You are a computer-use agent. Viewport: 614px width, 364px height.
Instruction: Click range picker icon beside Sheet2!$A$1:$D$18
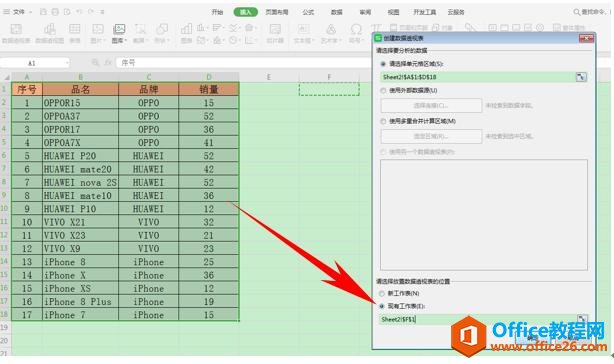click(581, 77)
